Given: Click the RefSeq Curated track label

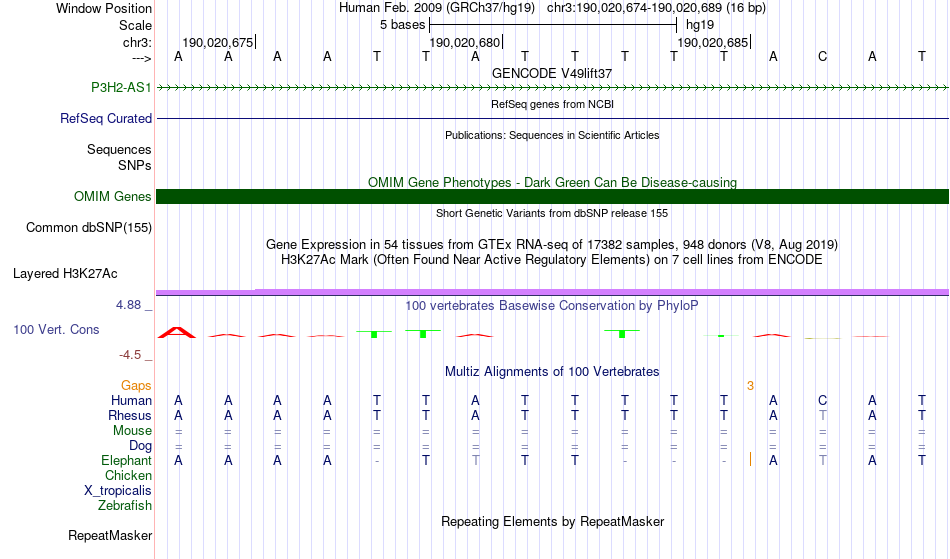Looking at the screenshot, I should (106, 118).
